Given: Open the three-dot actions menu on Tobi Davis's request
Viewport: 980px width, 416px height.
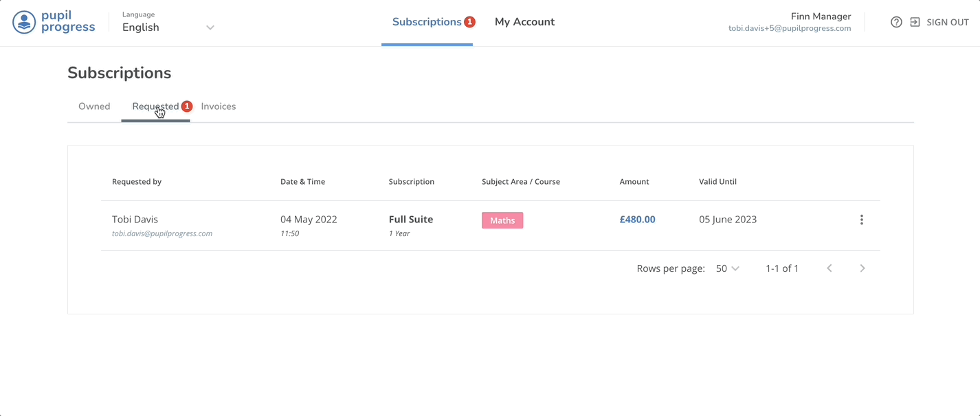Looking at the screenshot, I should pos(861,219).
